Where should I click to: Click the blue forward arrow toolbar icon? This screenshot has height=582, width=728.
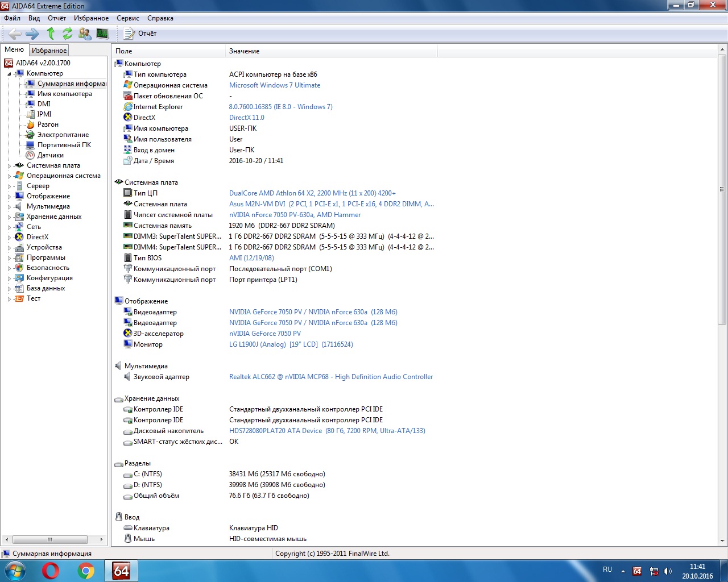tap(32, 34)
